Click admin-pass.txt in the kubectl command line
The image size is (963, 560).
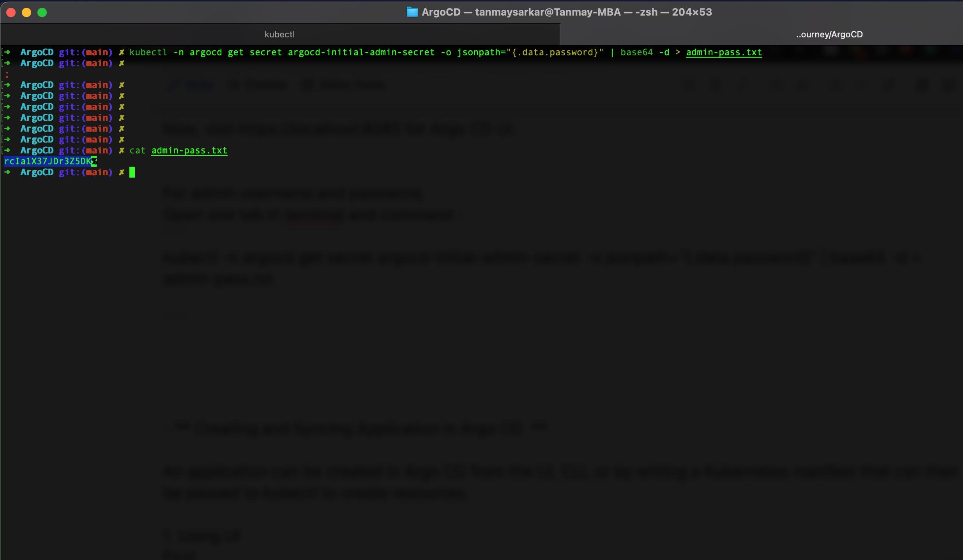point(724,52)
